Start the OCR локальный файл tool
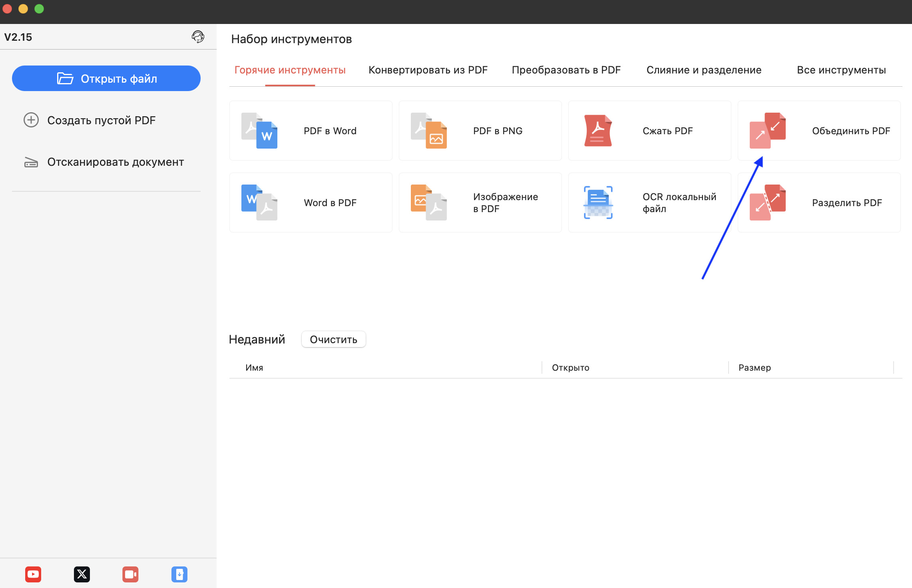Screen dimensions: 912x588 [598, 203]
